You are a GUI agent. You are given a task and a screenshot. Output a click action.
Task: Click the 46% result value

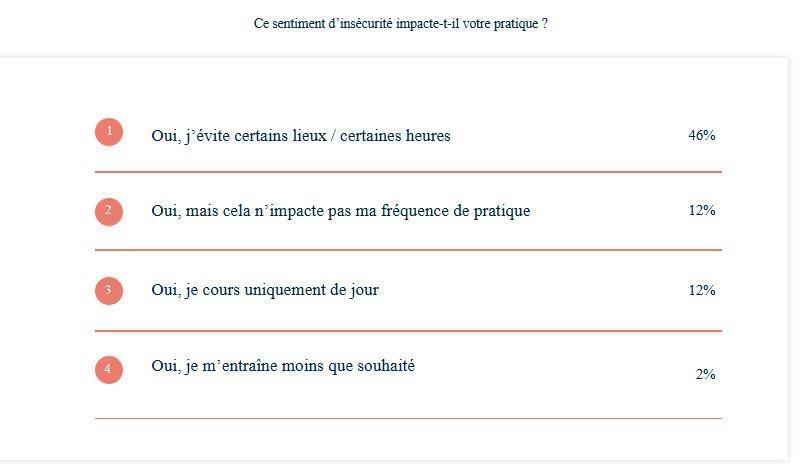click(702, 135)
